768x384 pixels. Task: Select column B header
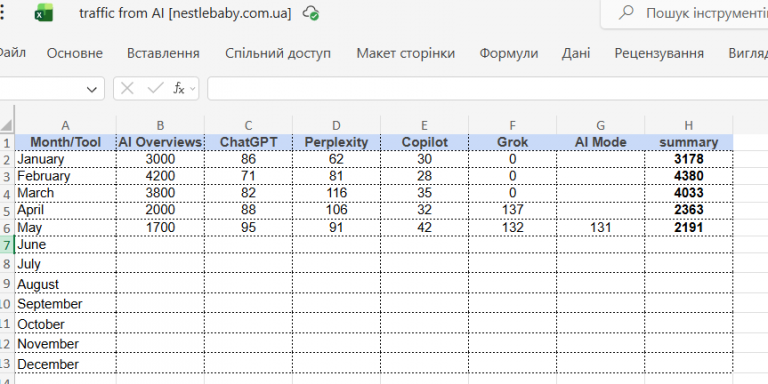pos(160,125)
